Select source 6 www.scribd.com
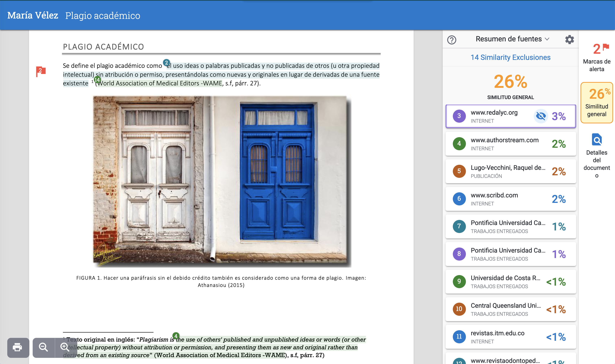This screenshot has width=615, height=364. tap(511, 199)
